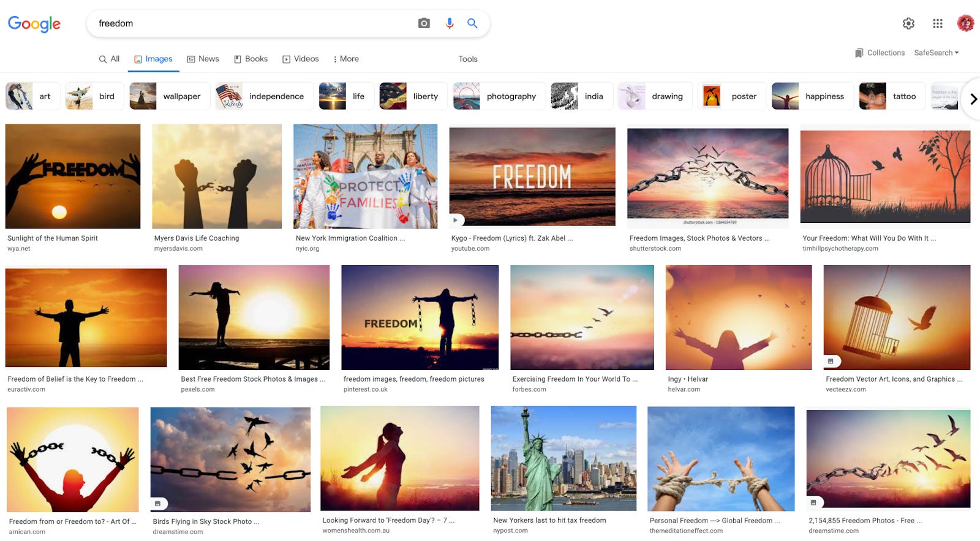Open the More search categories menu

pos(346,59)
